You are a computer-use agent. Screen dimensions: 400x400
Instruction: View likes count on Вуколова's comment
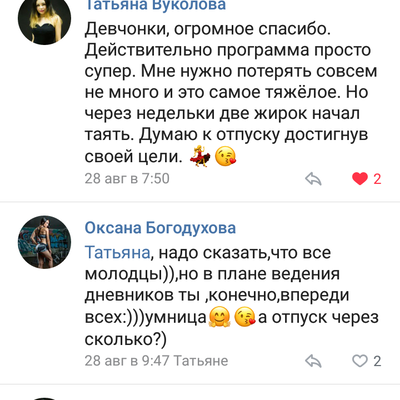(x=377, y=179)
